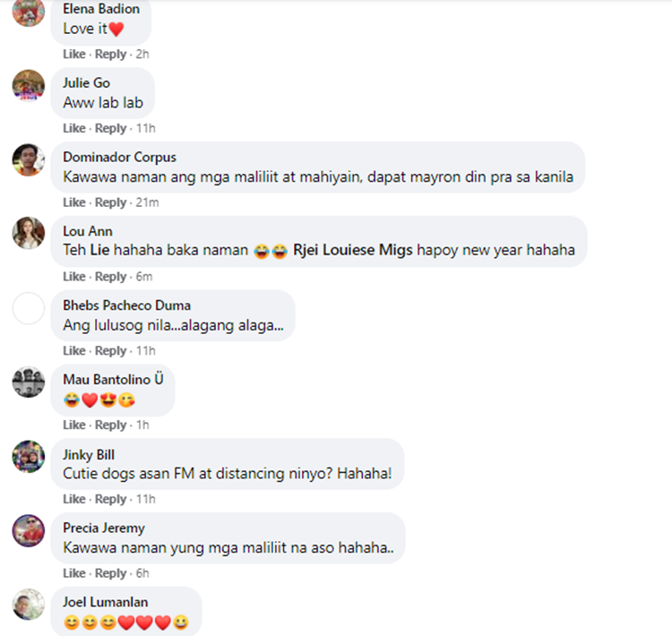This screenshot has width=672, height=636.
Task: Click Mau Bantolino's avatar
Action: pyautogui.click(x=29, y=382)
